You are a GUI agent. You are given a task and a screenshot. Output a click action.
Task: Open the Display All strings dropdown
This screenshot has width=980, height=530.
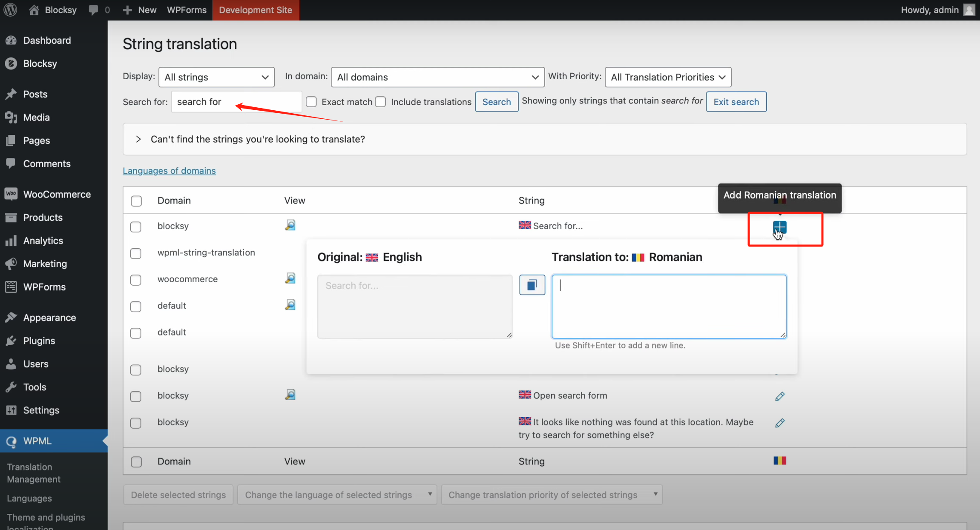[x=216, y=77]
